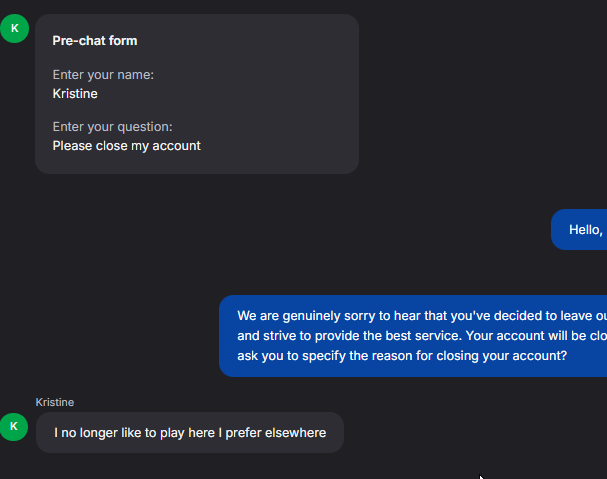607x479 pixels.
Task: Click the "Enter your question:" label
Action: (x=112, y=127)
